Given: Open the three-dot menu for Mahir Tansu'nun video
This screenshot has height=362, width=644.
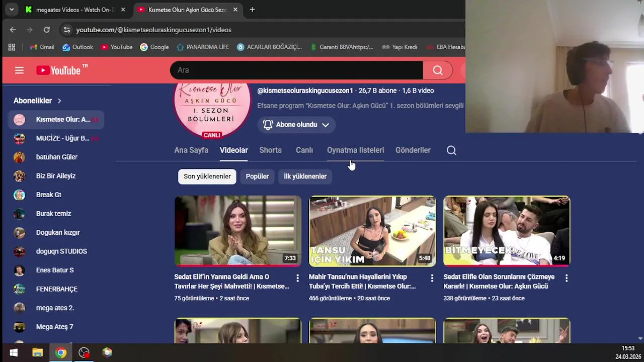Looking at the screenshot, I should click(x=432, y=278).
